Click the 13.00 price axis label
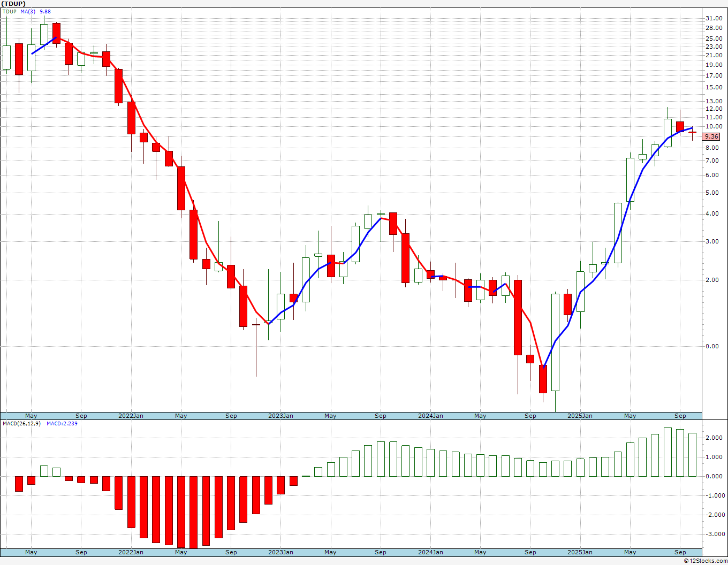The width and height of the screenshot is (728, 565). [715, 101]
